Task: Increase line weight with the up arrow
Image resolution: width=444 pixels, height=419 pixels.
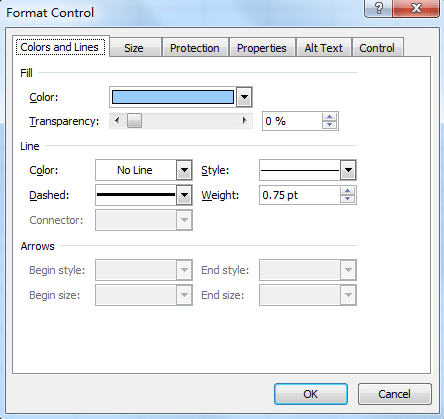Action: coord(348,191)
